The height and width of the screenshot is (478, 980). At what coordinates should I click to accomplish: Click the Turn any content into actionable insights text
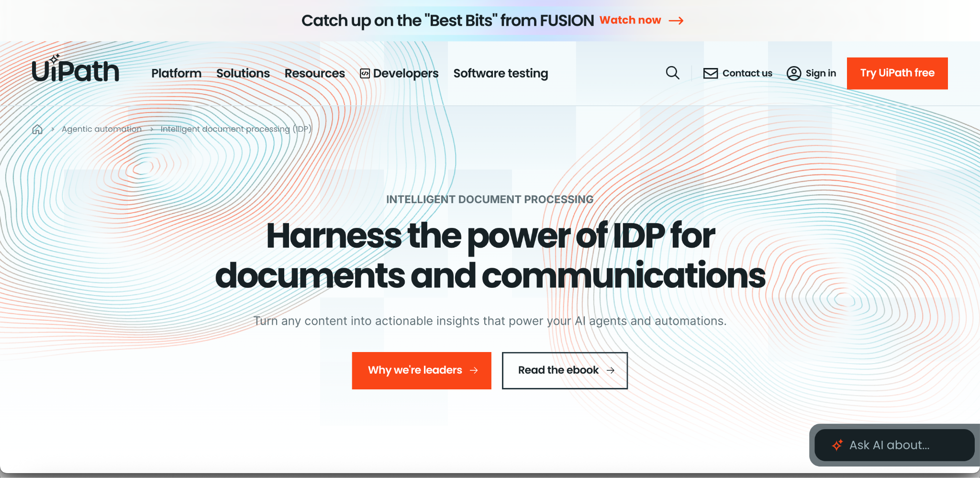pos(490,321)
